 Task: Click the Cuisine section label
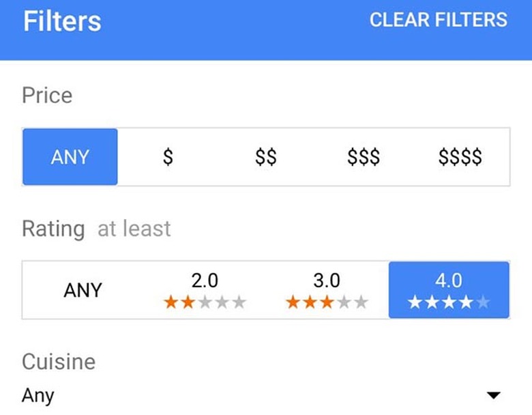pos(59,361)
